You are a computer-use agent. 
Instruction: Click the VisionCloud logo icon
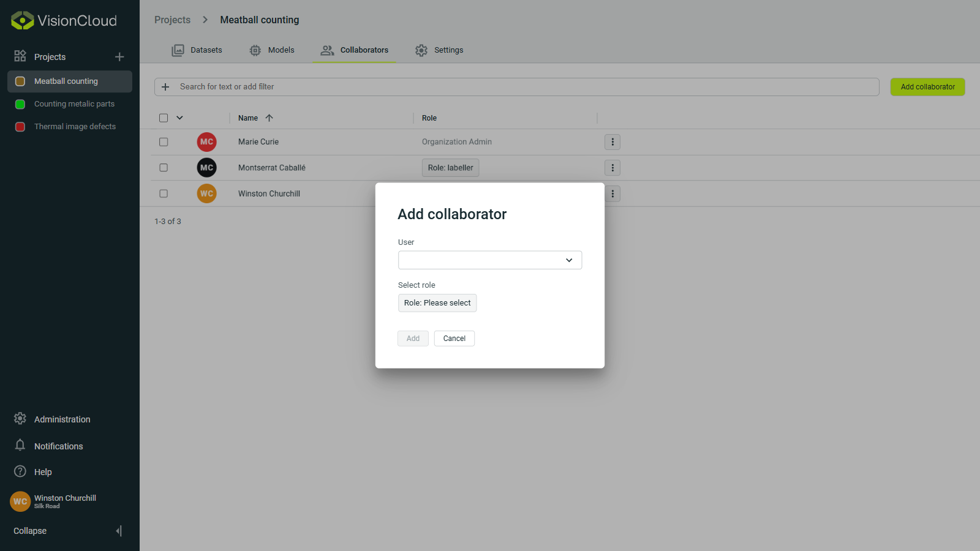21,20
